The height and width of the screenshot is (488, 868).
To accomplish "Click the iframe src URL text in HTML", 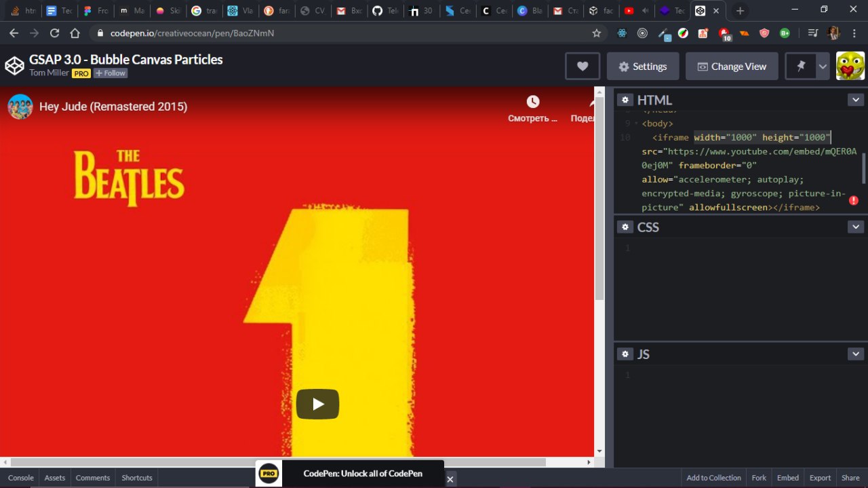I will pyautogui.click(x=749, y=158).
